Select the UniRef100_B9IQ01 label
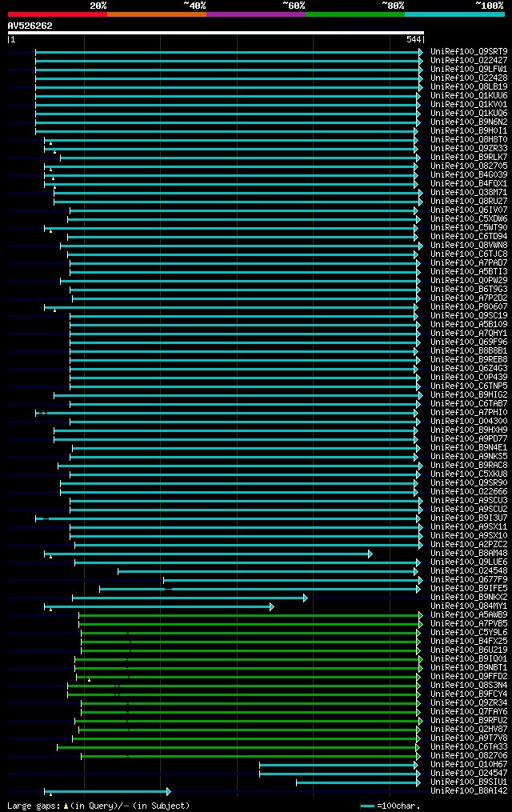The image size is (512, 812). [x=469, y=659]
